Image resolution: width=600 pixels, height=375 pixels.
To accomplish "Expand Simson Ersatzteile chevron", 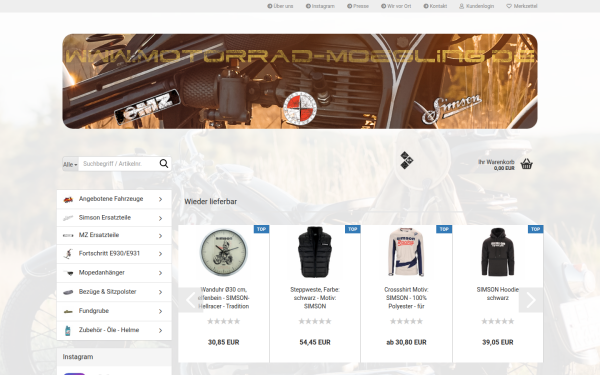I will pyautogui.click(x=160, y=218).
